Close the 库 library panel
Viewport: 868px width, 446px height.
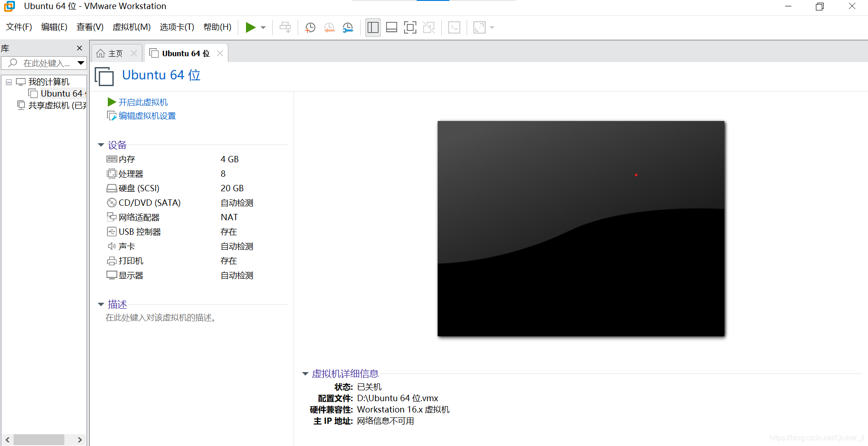80,48
